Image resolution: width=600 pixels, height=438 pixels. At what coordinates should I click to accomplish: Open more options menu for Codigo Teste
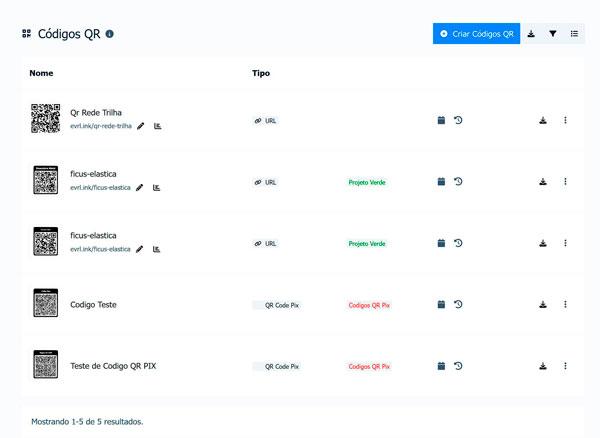pyautogui.click(x=565, y=304)
